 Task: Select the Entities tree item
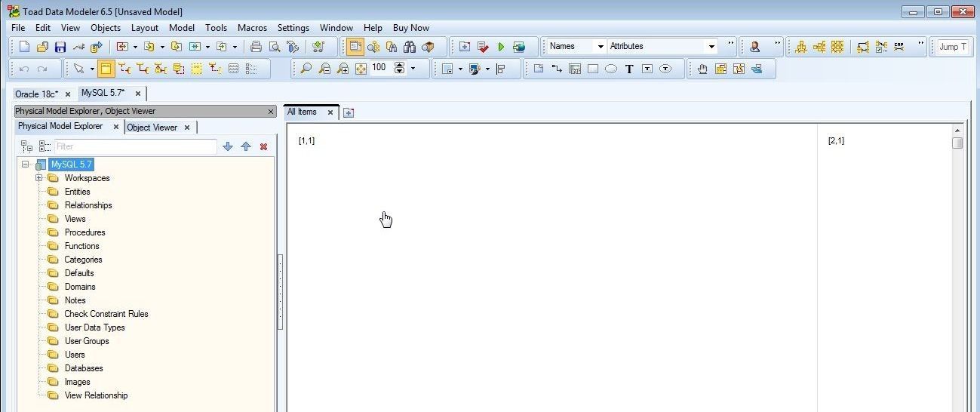77,192
